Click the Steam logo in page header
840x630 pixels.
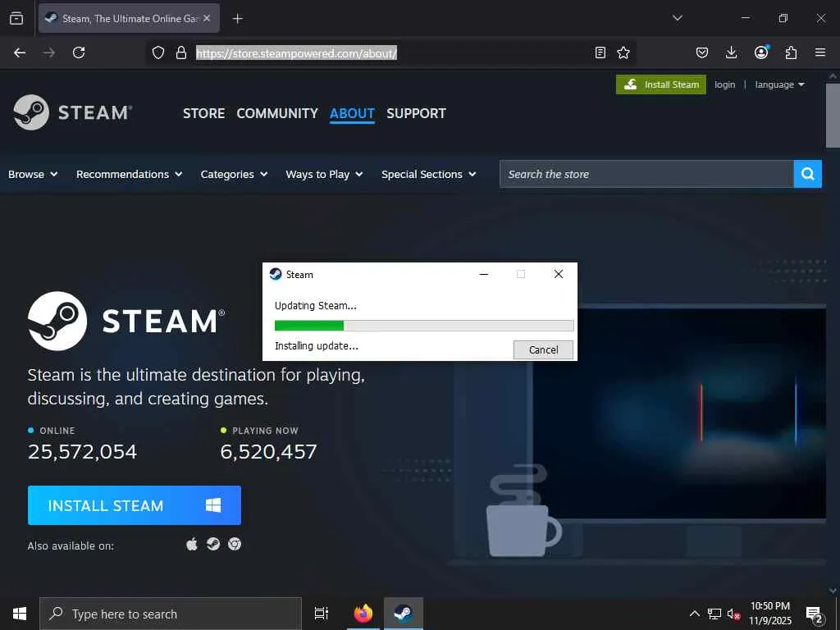click(72, 112)
